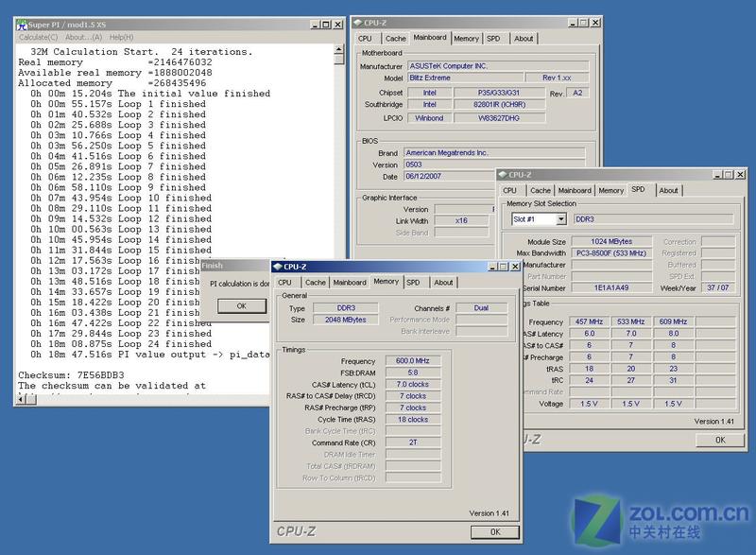This screenshot has height=555, width=756.
Task: Switch to SPD tab in Memory window
Action: [x=413, y=283]
